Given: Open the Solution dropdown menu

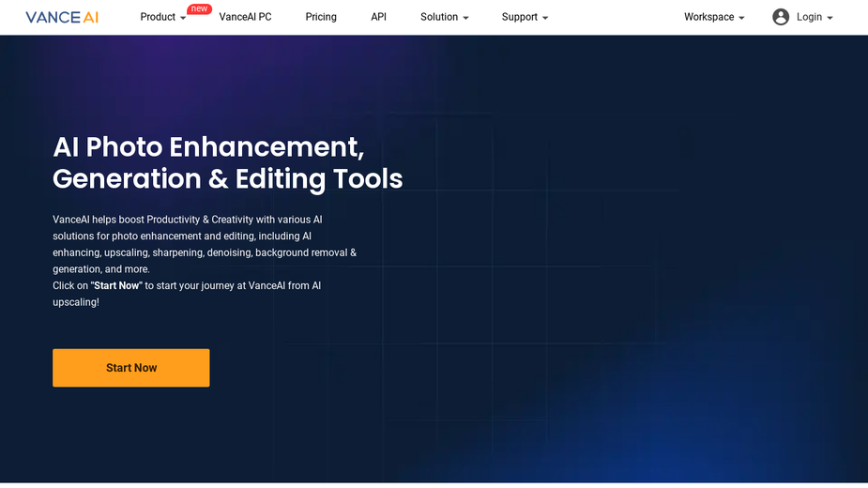Looking at the screenshot, I should (x=445, y=17).
